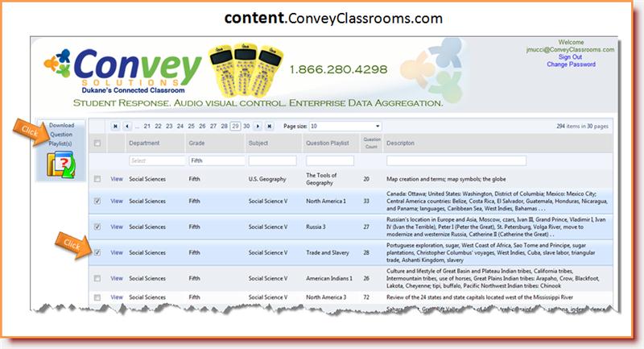This screenshot has width=644, height=349.
Task: Toggle the select-all header checkbox
Action: point(97,143)
